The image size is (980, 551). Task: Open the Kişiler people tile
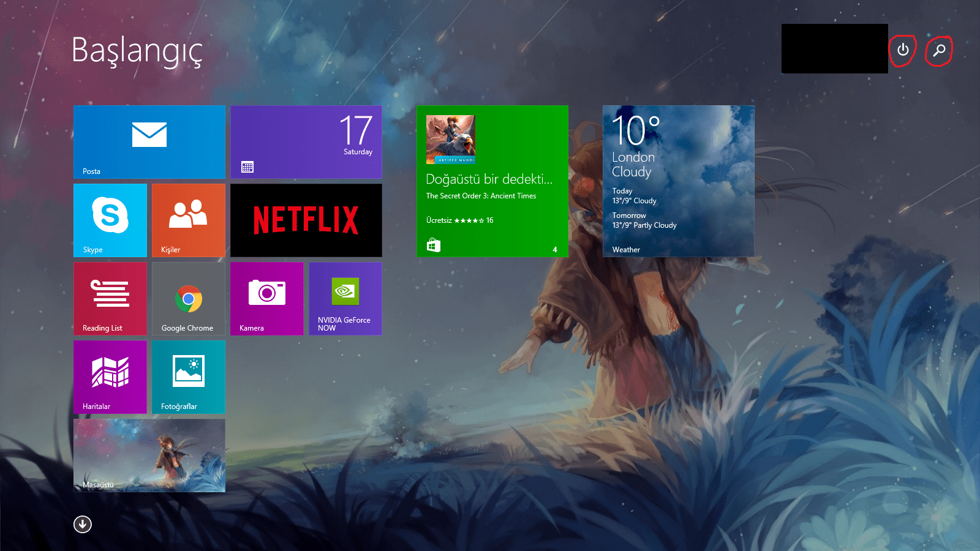(x=189, y=220)
